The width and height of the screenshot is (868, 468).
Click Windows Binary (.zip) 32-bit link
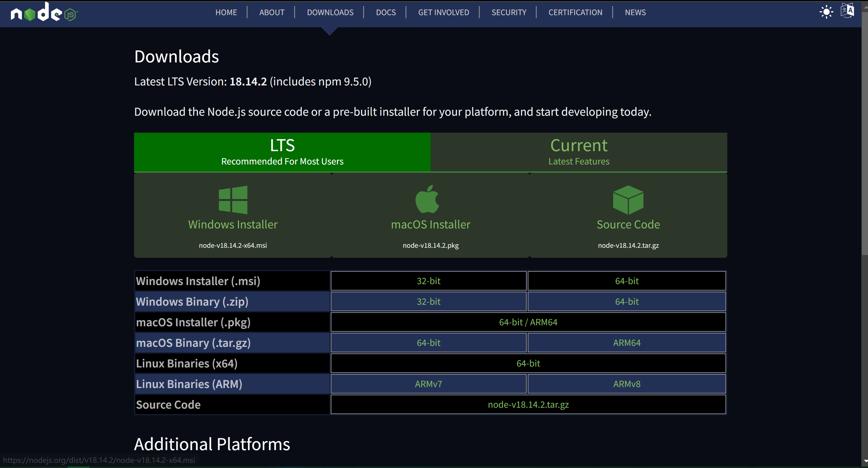(429, 301)
